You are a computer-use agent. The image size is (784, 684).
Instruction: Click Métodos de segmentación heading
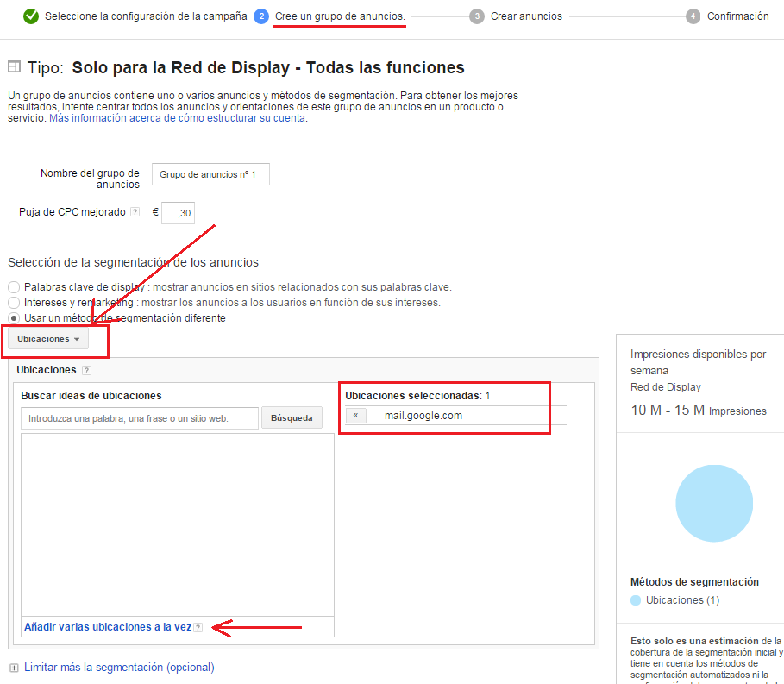694,582
